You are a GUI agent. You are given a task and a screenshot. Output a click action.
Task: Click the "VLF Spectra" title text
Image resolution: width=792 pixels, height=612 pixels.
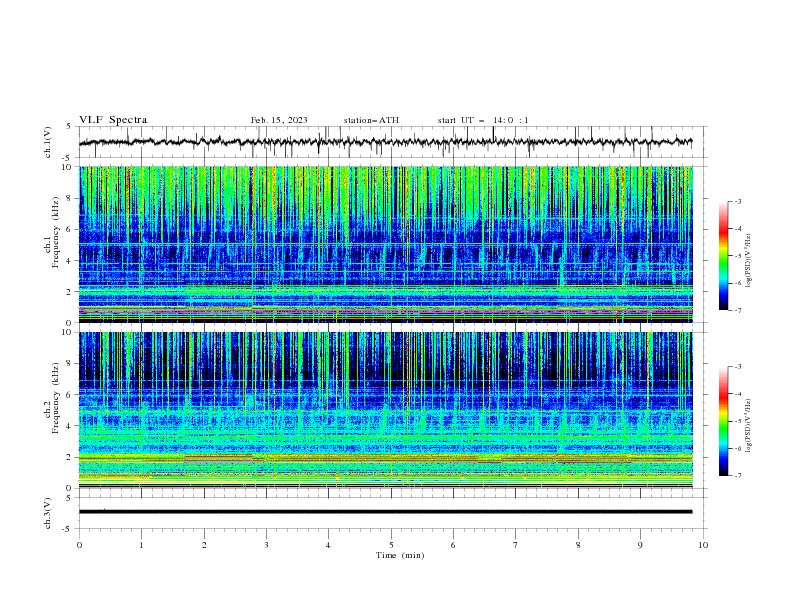113,120
